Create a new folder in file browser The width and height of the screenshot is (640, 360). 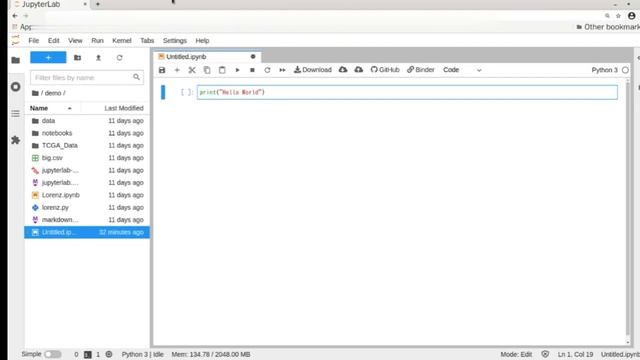click(77, 58)
